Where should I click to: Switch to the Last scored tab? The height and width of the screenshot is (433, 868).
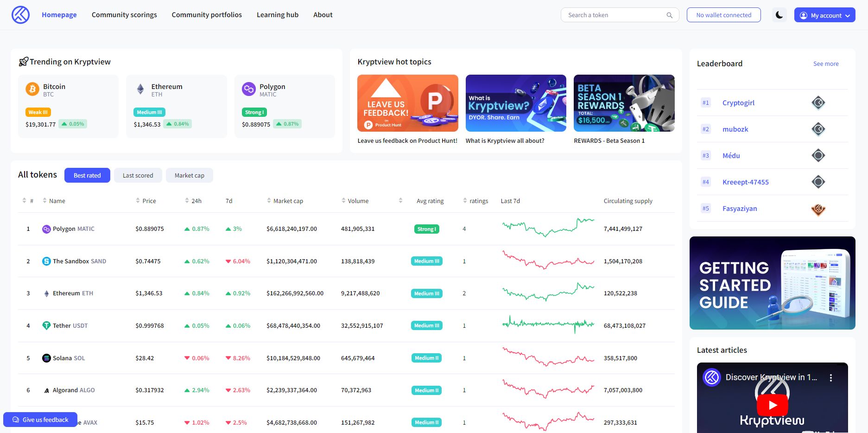[138, 176]
